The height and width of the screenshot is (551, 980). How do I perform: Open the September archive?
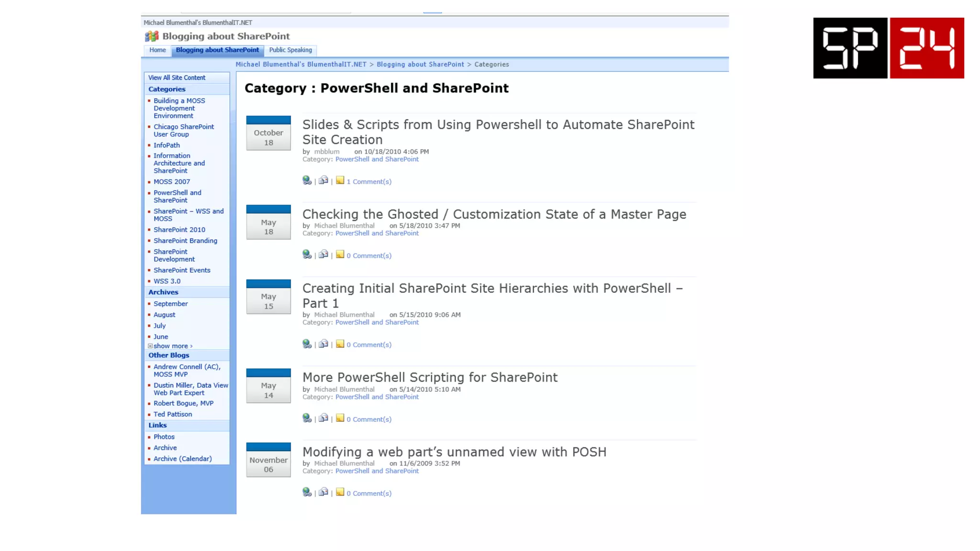pyautogui.click(x=170, y=304)
